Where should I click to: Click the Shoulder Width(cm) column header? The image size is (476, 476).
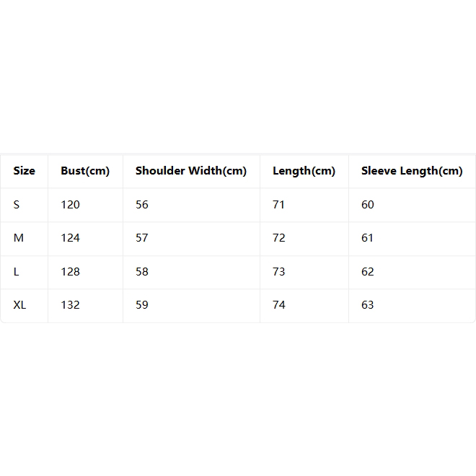[x=191, y=171]
